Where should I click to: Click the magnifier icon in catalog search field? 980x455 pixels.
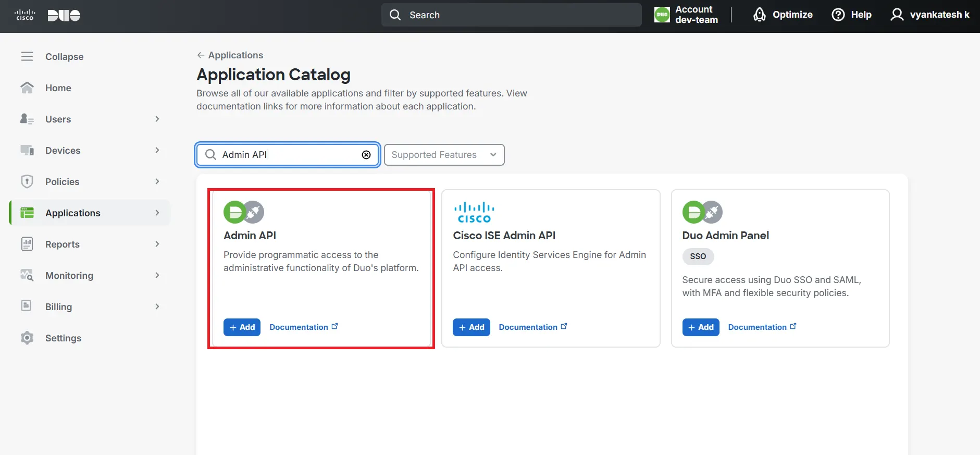point(210,155)
